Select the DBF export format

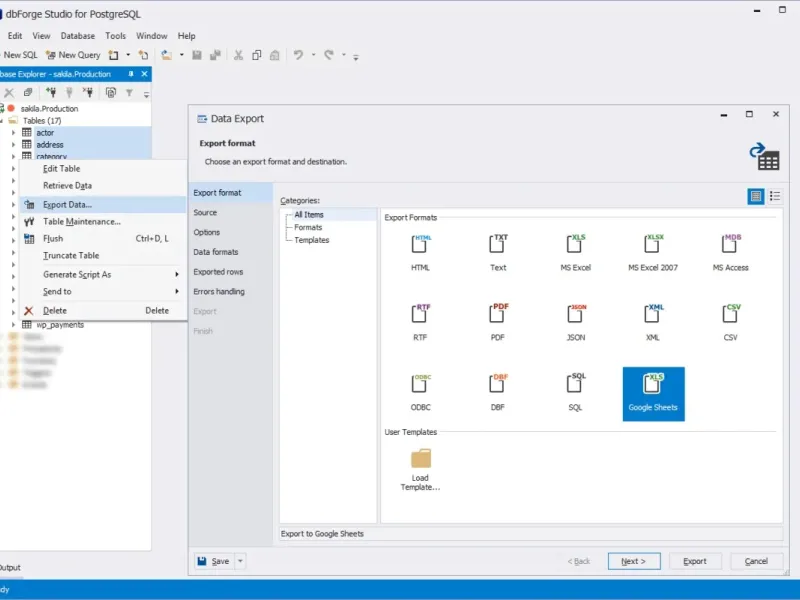[x=498, y=392]
